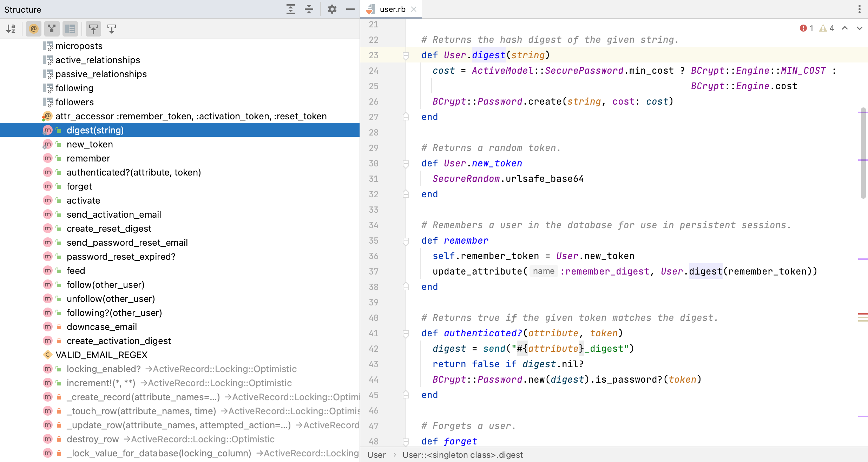The image size is (868, 462).
Task: Toggle Show Fields view button
Action: [x=70, y=29]
